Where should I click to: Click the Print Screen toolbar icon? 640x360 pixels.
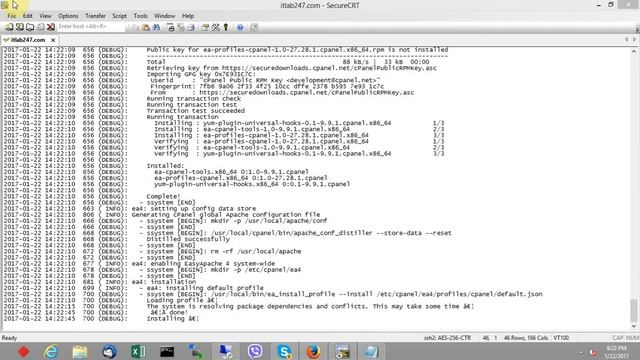point(170,27)
